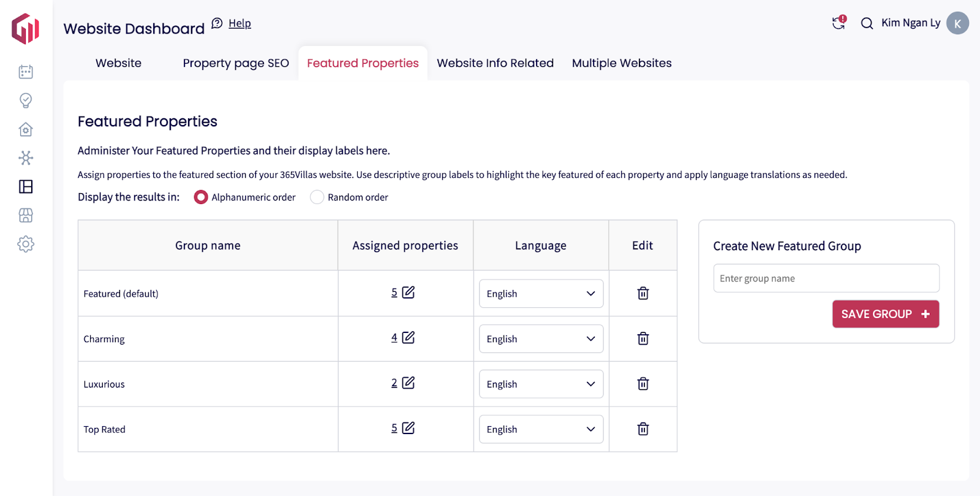The width and height of the screenshot is (980, 496).
Task: Open the storefront sidebar icon
Action: click(x=26, y=215)
